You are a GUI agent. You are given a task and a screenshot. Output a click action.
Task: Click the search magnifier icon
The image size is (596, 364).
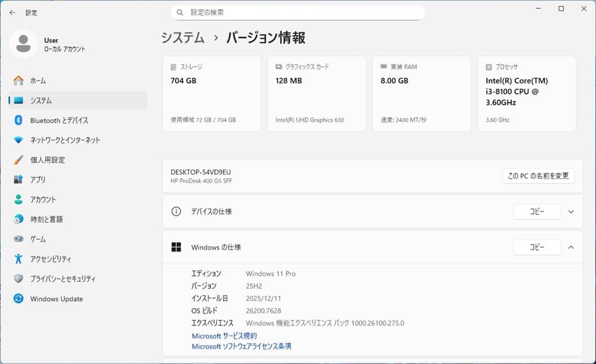tap(180, 13)
